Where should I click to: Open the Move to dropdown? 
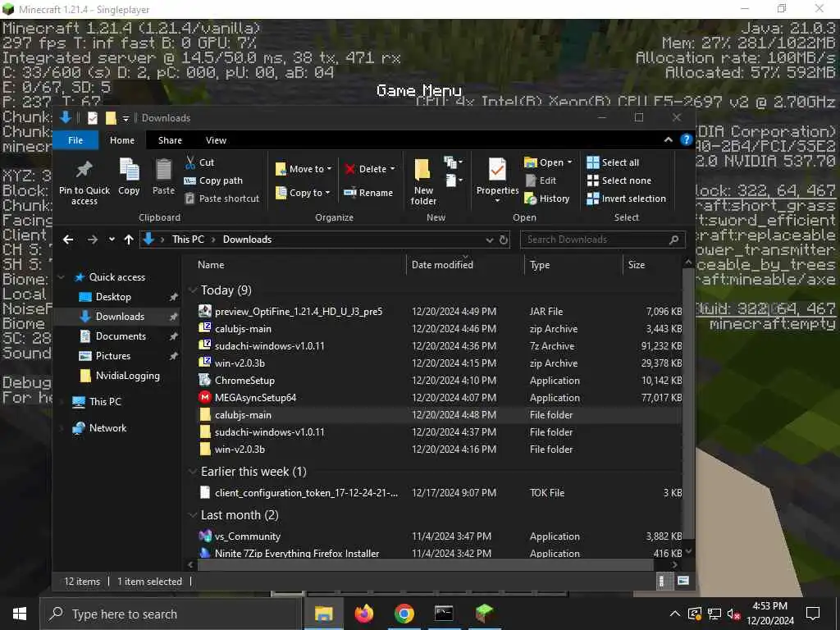(304, 169)
